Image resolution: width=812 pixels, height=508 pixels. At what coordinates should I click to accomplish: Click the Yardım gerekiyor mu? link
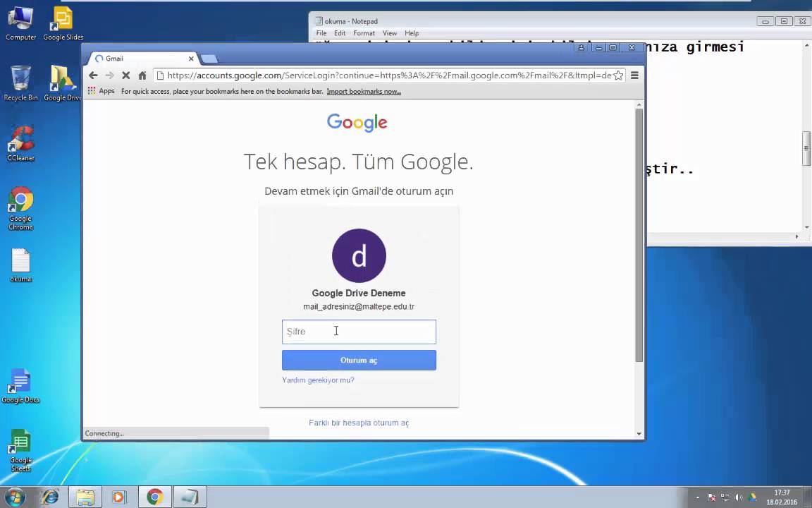(318, 380)
